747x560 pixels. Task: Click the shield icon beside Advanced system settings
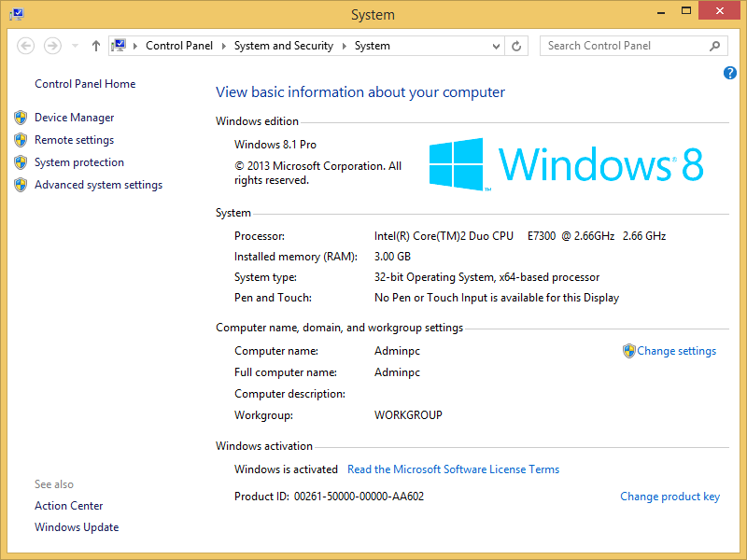(21, 185)
